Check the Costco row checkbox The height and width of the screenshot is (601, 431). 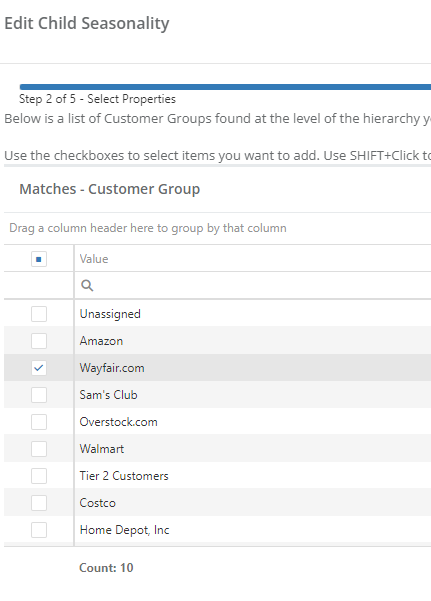39,503
